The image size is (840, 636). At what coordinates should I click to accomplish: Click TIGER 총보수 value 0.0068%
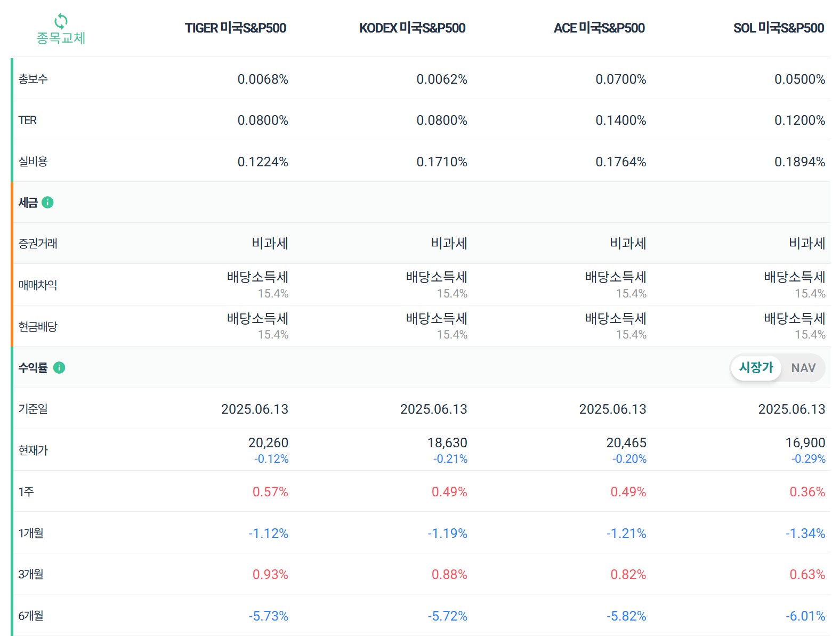[x=263, y=79]
